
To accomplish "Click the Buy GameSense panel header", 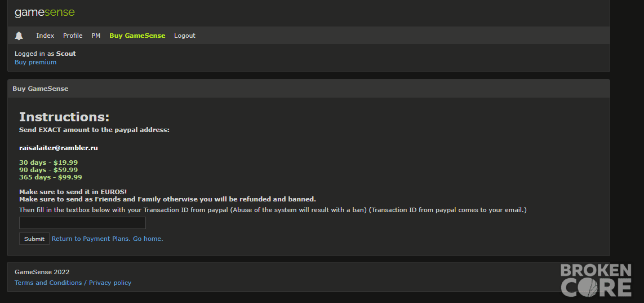I will tap(308, 89).
